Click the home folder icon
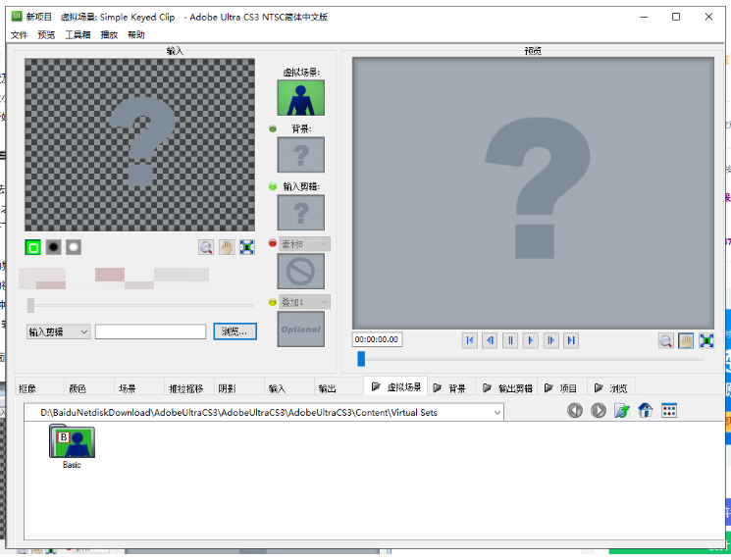 coord(646,411)
